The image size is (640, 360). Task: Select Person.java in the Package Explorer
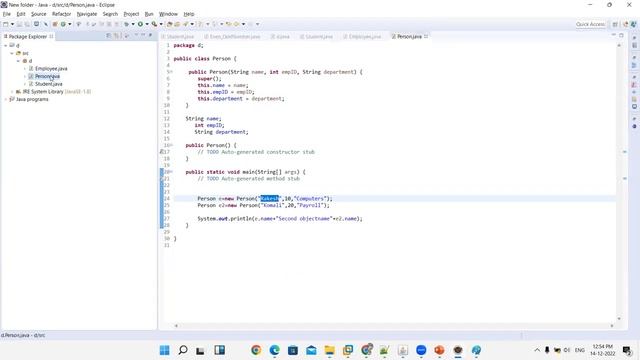[47, 76]
